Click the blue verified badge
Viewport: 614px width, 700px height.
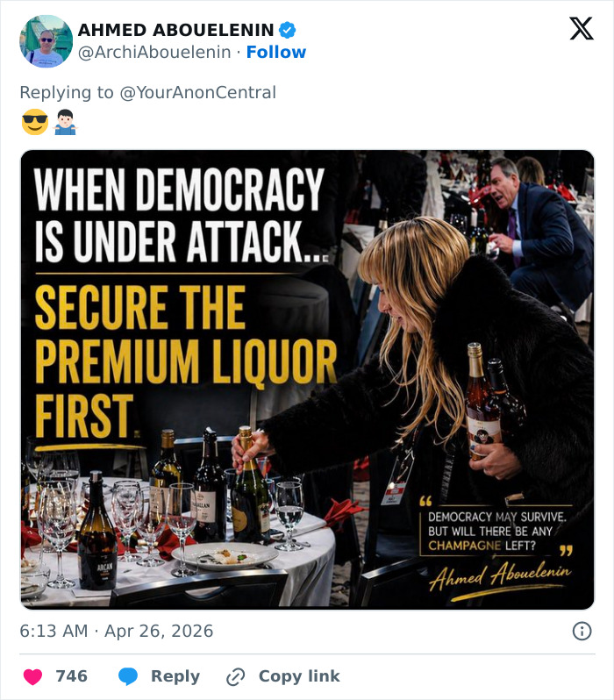287,30
